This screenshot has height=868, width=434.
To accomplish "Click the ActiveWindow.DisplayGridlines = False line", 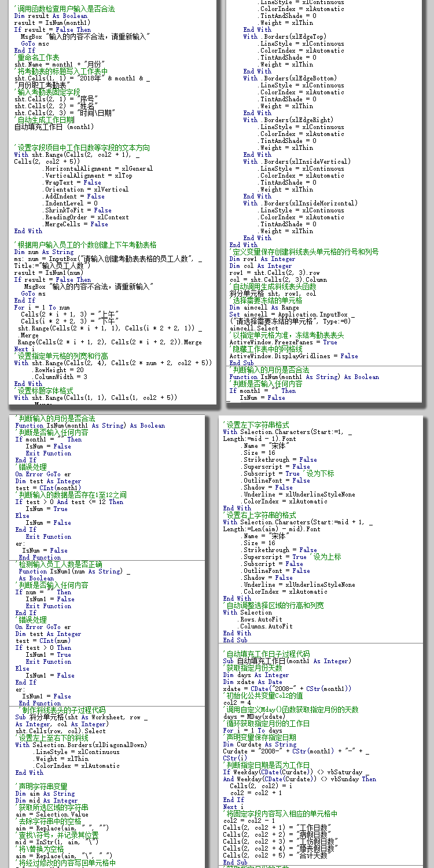I will 293,356.
